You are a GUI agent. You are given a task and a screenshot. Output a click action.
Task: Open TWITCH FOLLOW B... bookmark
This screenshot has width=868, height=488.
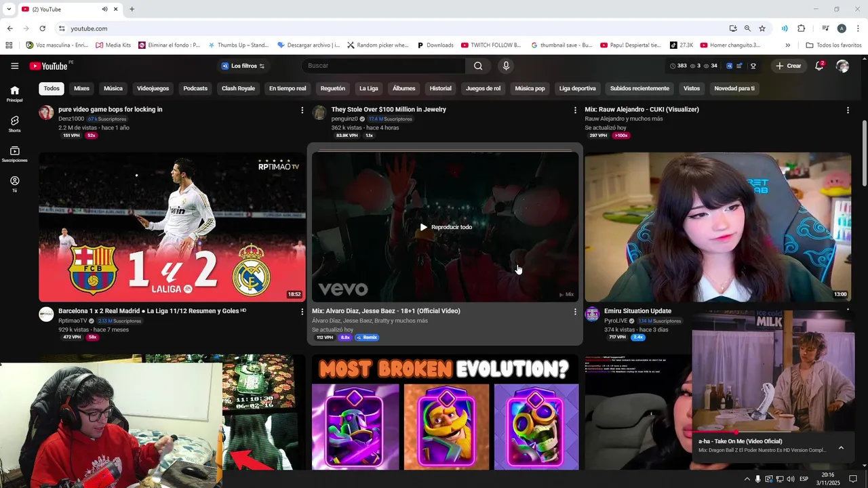[491, 45]
